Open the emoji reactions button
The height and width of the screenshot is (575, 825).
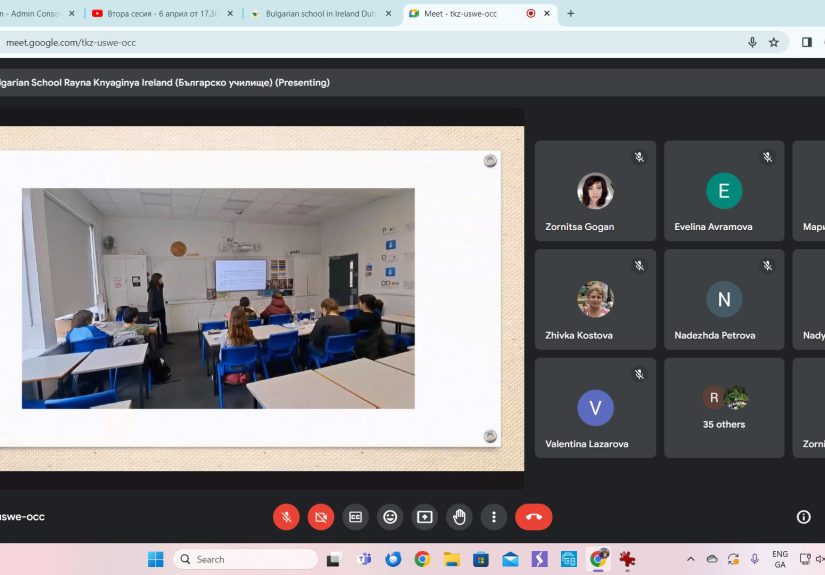coord(390,517)
